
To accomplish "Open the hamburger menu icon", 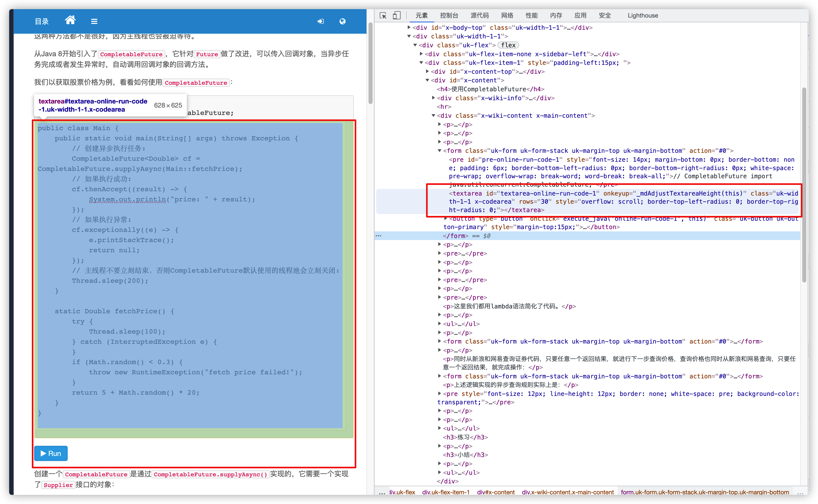I will 94,21.
